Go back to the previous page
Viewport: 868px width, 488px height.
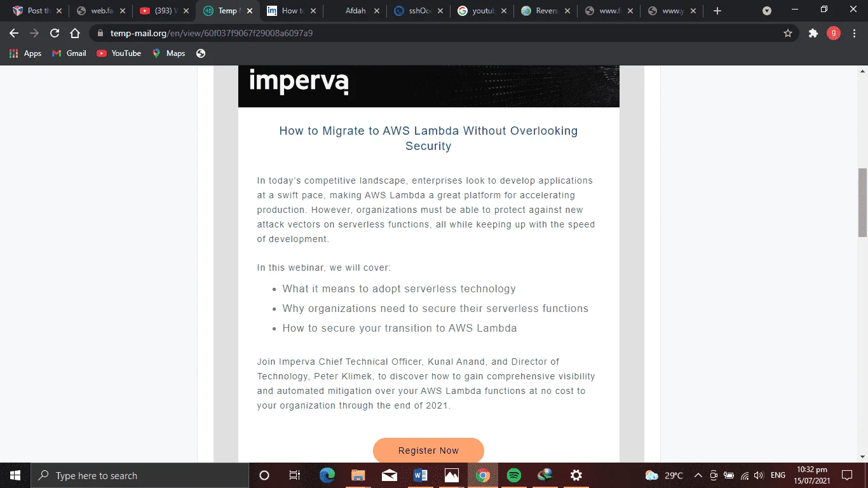click(14, 33)
